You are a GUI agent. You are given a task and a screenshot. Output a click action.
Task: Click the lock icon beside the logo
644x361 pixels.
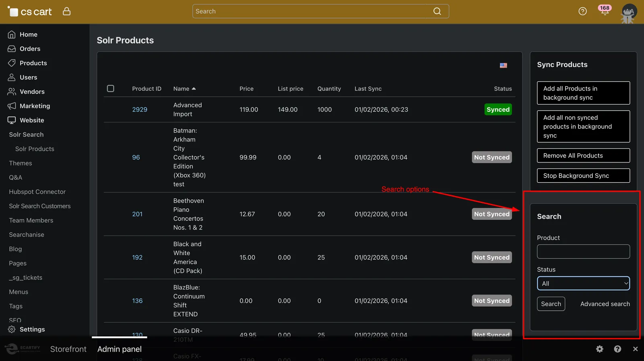[x=67, y=11]
